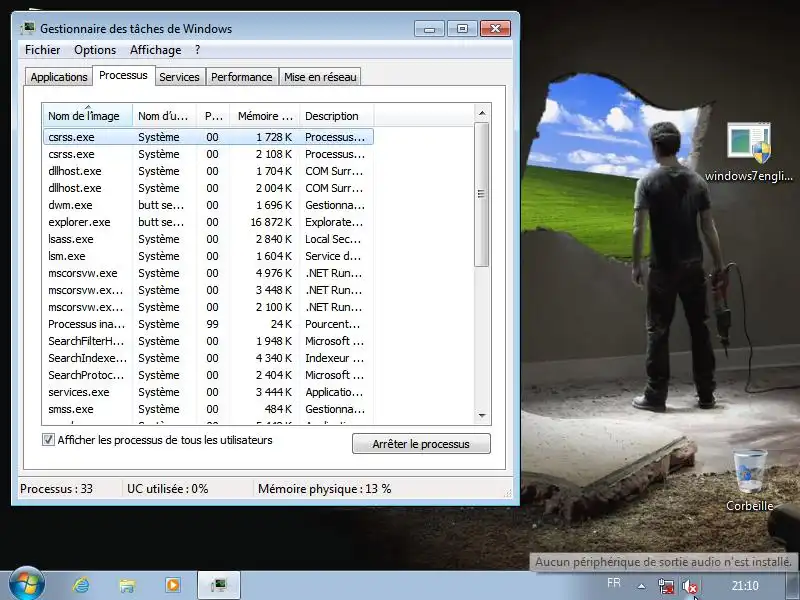This screenshot has height=600, width=800.
Task: Open Windows Explorer folder icon in taskbar
Action: coord(127,585)
